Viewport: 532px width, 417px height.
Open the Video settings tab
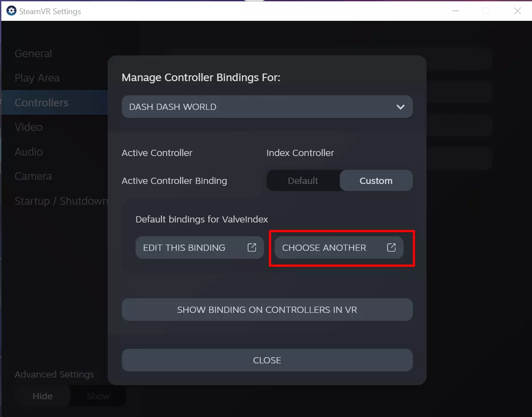pos(29,127)
